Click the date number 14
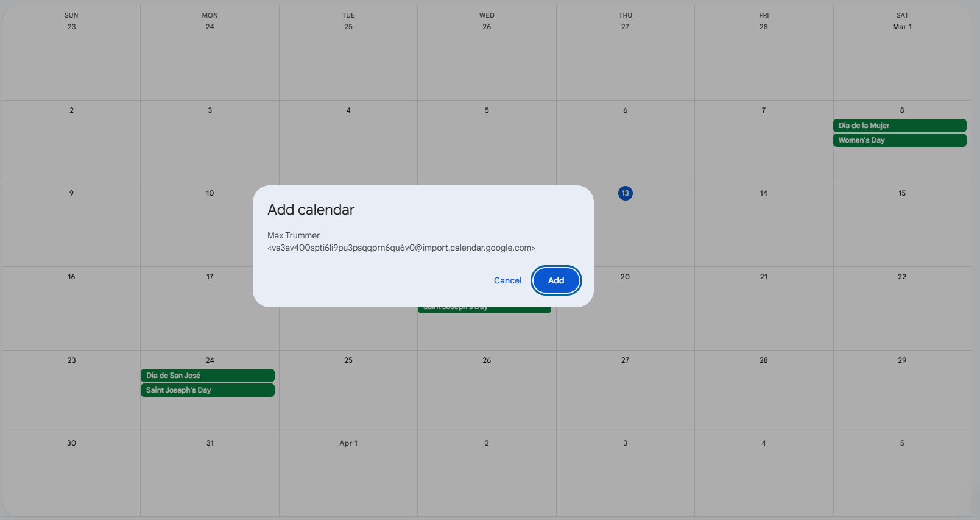980x520 pixels. (x=763, y=193)
